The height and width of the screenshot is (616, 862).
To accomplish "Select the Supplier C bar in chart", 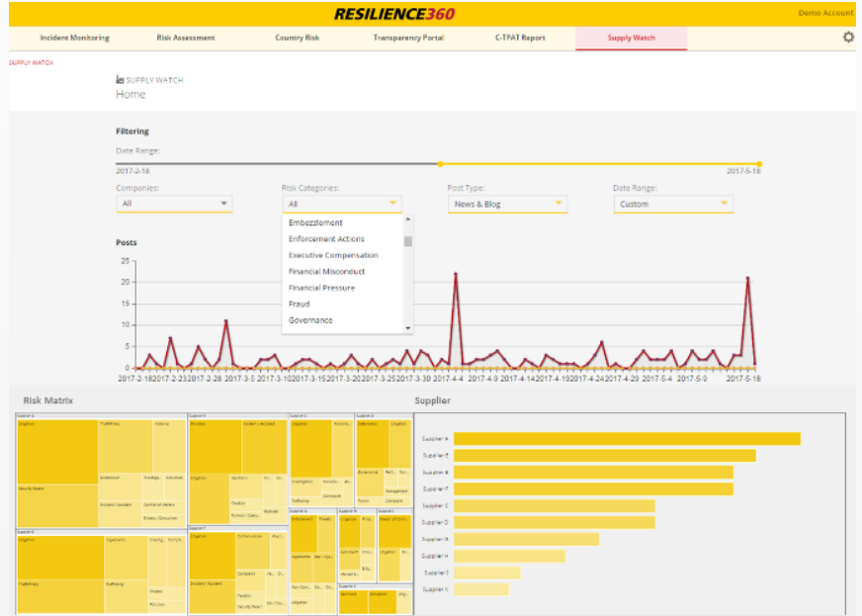I will pyautogui.click(x=555, y=505).
